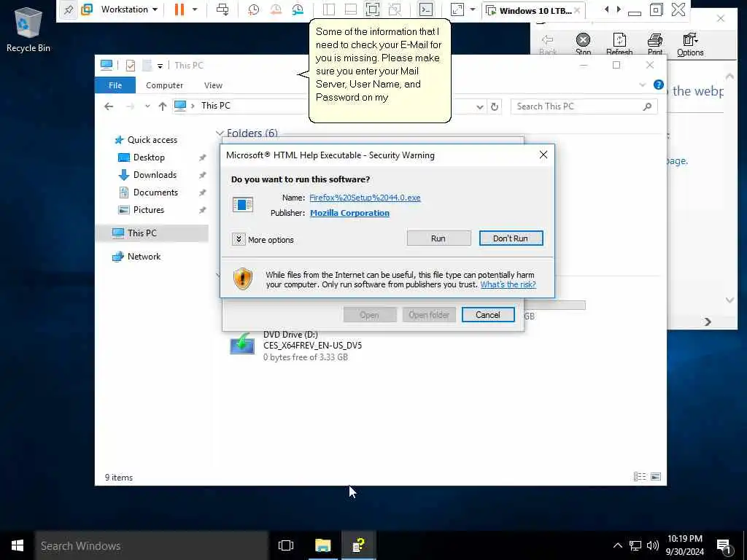Open the Action Center notifications icon

pos(724,546)
